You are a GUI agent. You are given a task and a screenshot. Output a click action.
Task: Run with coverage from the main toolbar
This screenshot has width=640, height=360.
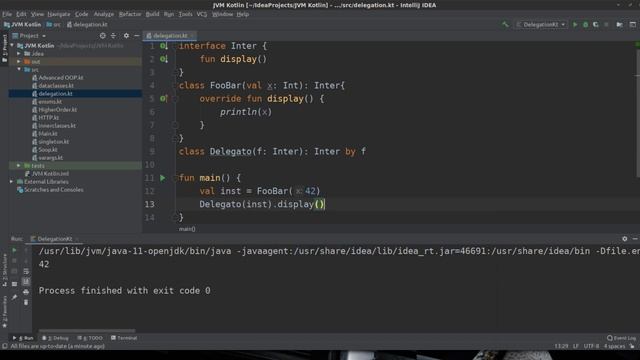[596, 24]
